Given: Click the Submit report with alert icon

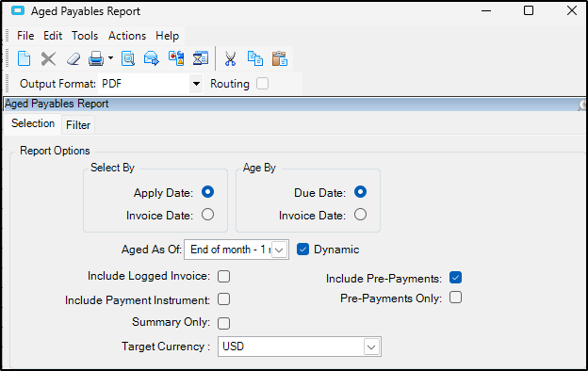Looking at the screenshot, I should (x=176, y=58).
